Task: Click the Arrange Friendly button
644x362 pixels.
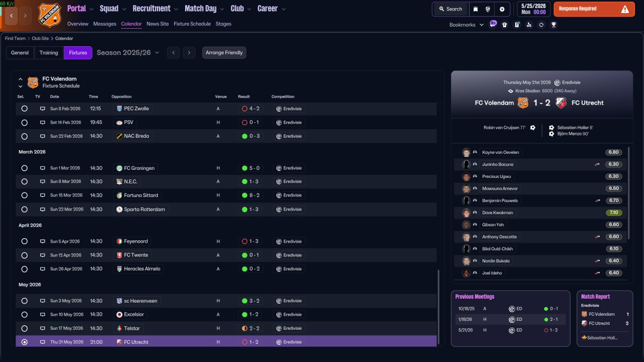Action: click(224, 53)
